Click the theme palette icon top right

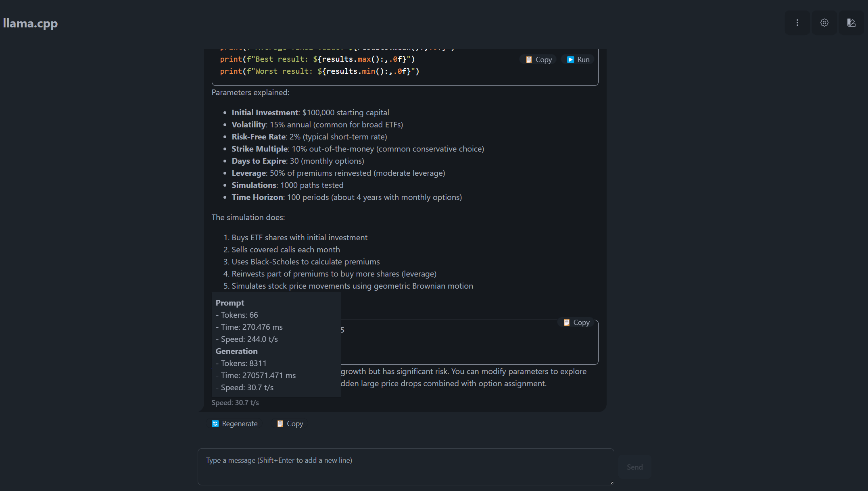(851, 23)
